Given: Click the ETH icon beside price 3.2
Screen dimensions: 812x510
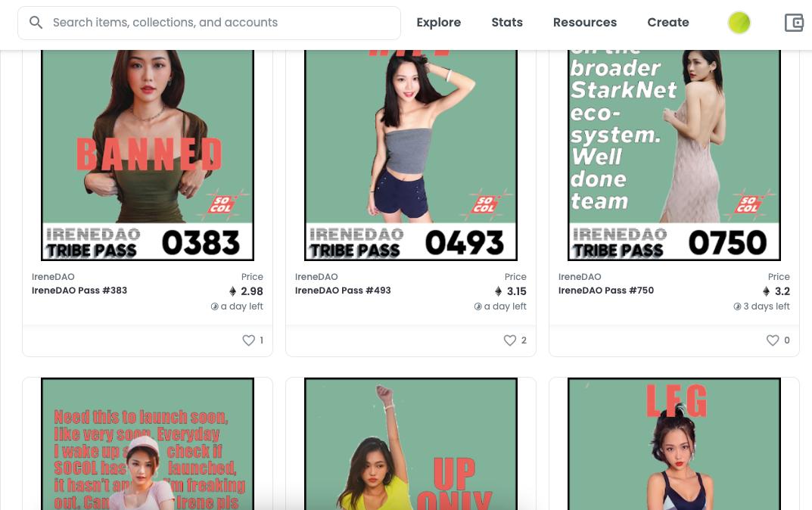Looking at the screenshot, I should pyautogui.click(x=766, y=291).
